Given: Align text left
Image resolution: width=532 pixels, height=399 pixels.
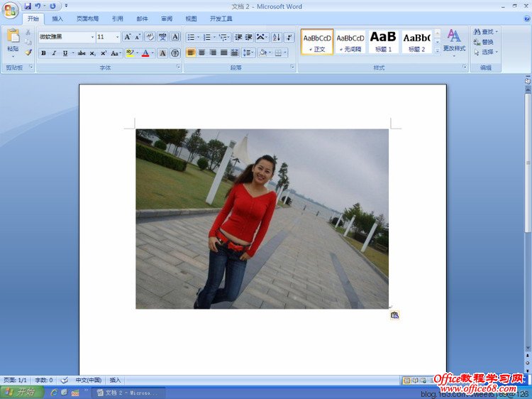Looking at the screenshot, I should [x=191, y=53].
